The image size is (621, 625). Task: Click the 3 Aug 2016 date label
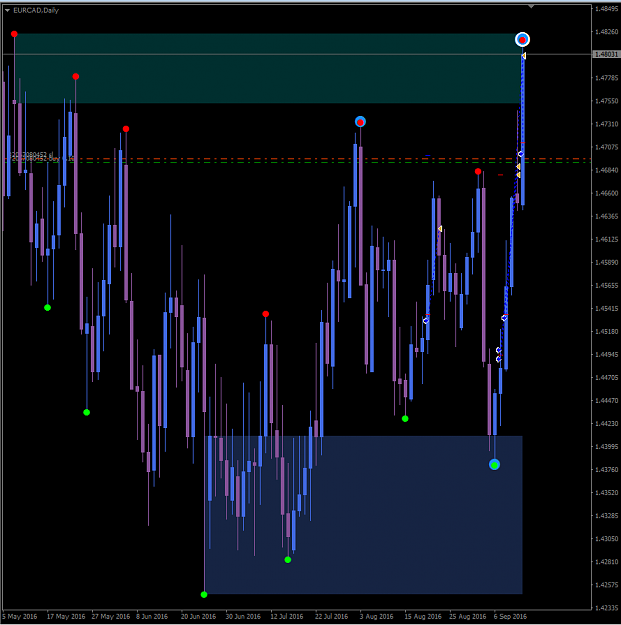click(377, 617)
